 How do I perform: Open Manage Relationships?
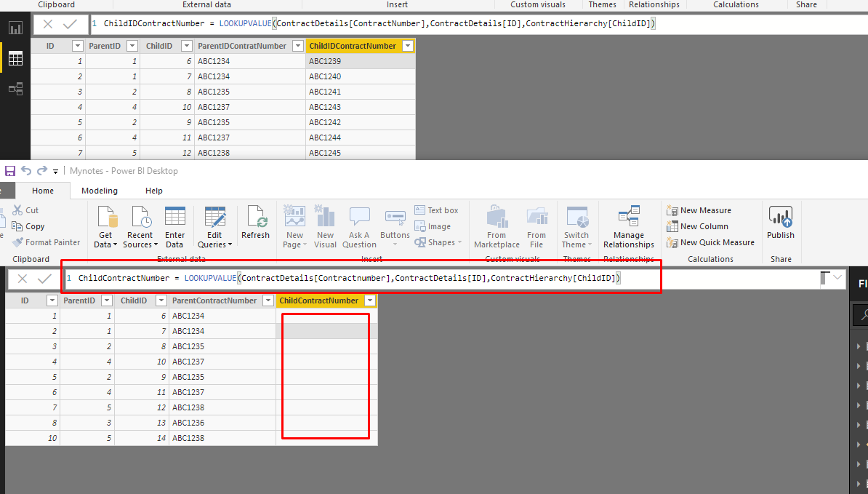point(629,227)
